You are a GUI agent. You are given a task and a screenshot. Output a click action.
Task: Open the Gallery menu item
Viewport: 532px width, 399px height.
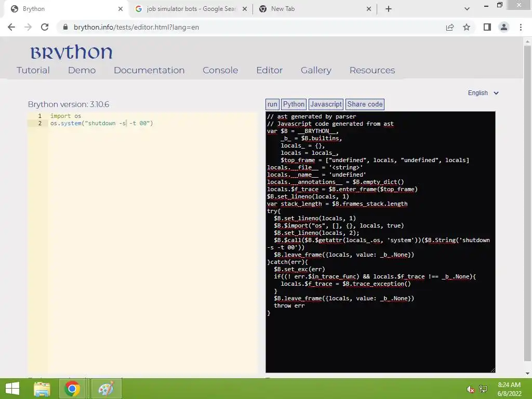316,70
